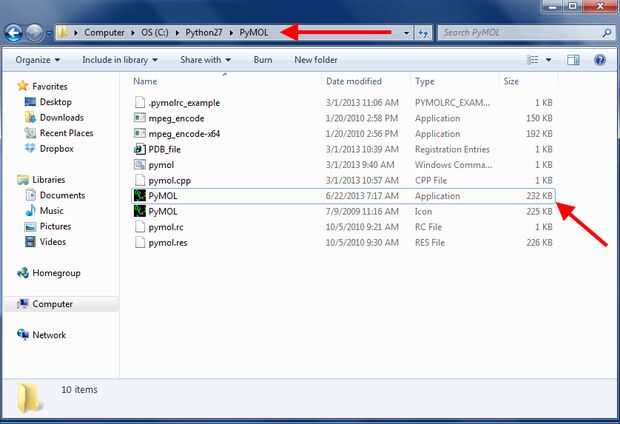The width and height of the screenshot is (620, 424).
Task: Click the search magnifier icon
Action: (607, 33)
